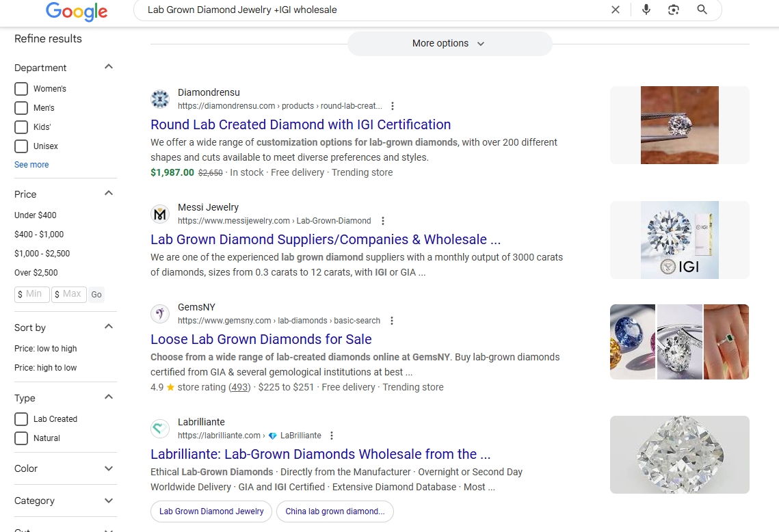Expand the Color filter section
Image resolution: width=779 pixels, height=532 pixels.
point(109,468)
